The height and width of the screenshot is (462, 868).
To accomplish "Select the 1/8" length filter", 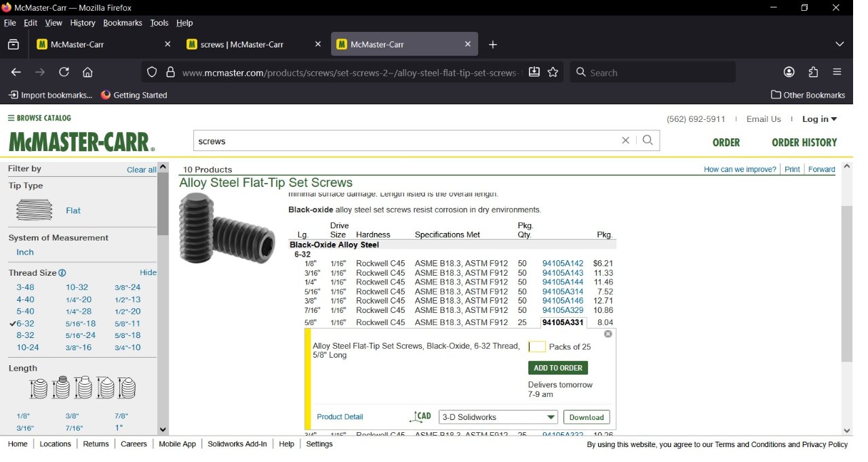I will point(23,416).
